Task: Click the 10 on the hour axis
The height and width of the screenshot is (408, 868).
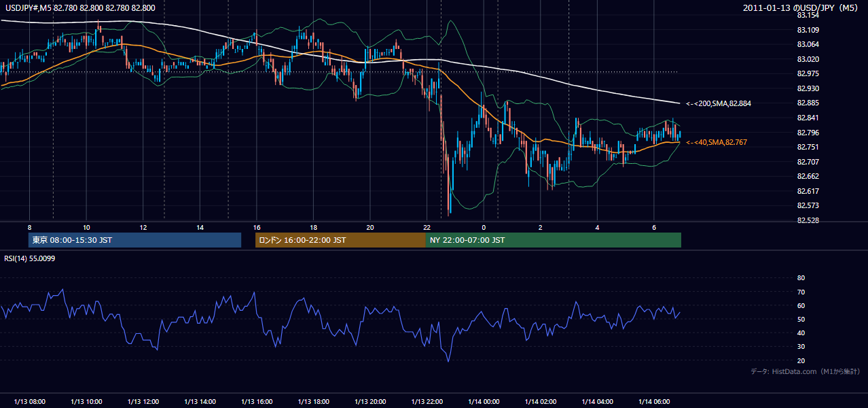Action: [x=86, y=227]
